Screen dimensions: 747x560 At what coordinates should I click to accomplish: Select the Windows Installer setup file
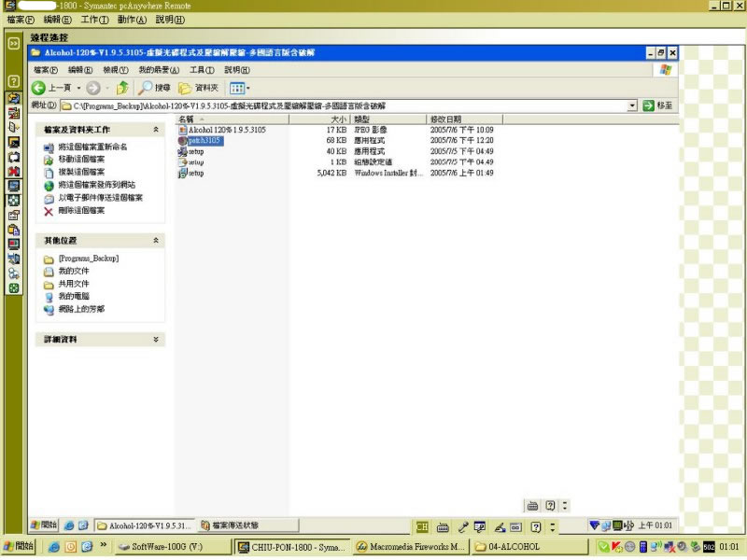(195, 173)
